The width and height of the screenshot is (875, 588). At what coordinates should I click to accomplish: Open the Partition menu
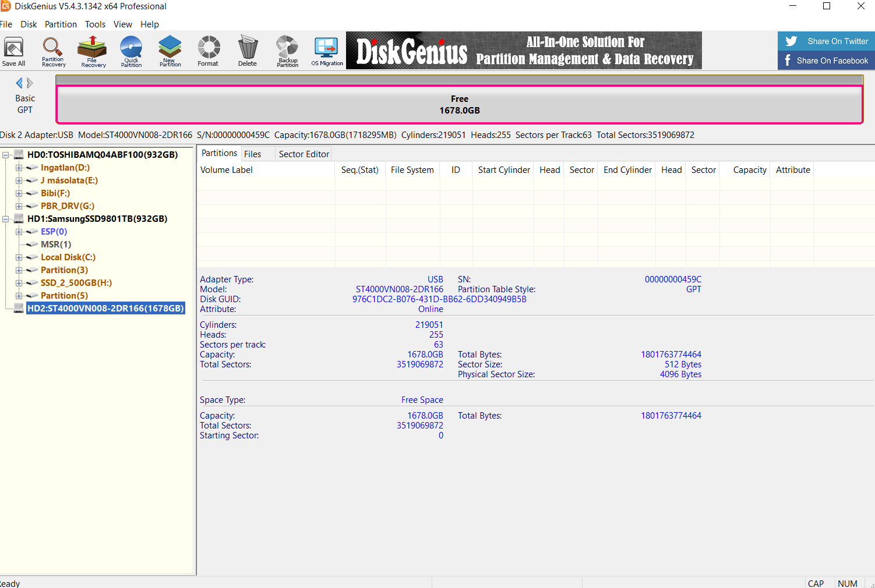[x=61, y=24]
